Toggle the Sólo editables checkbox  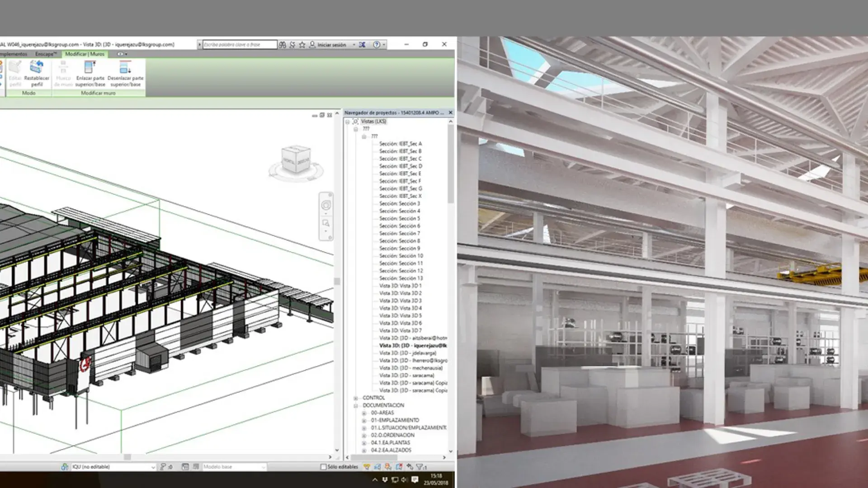pos(323,467)
